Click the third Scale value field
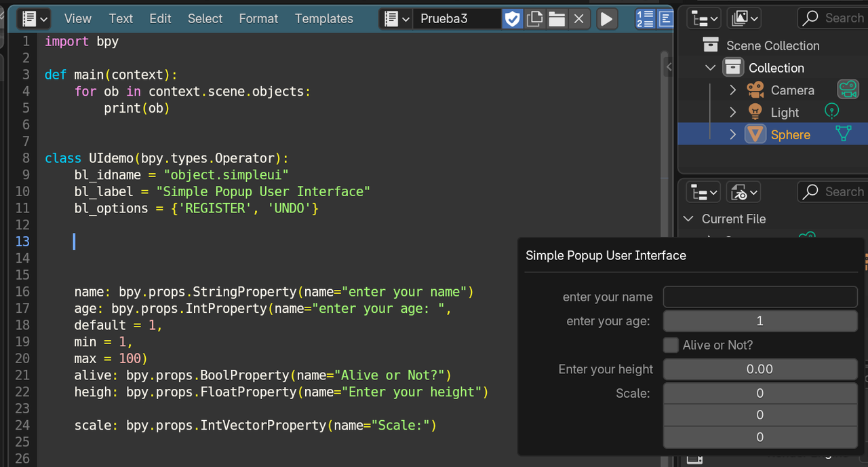The height and width of the screenshot is (467, 868). click(x=760, y=437)
